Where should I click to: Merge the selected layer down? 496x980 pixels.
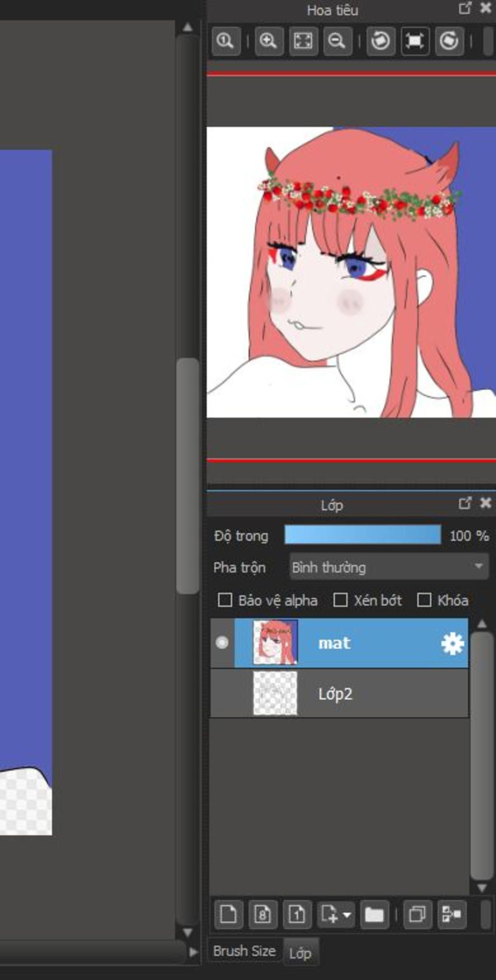coord(452,915)
